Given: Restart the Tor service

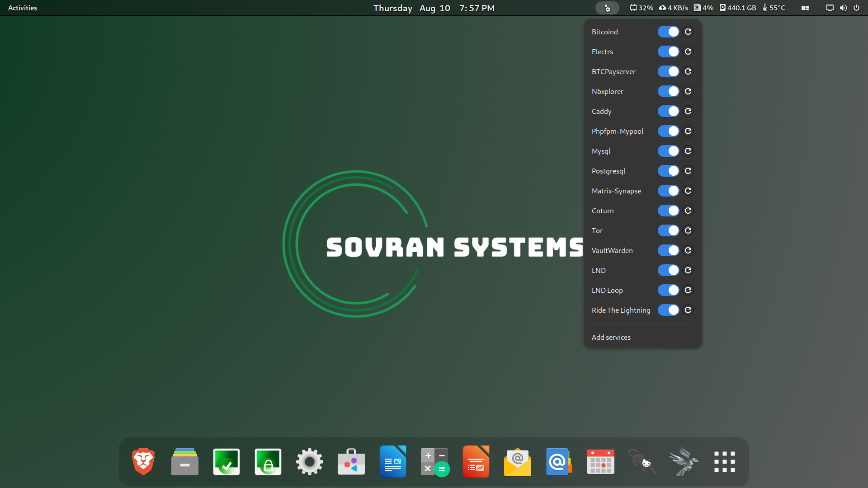Looking at the screenshot, I should [688, 230].
